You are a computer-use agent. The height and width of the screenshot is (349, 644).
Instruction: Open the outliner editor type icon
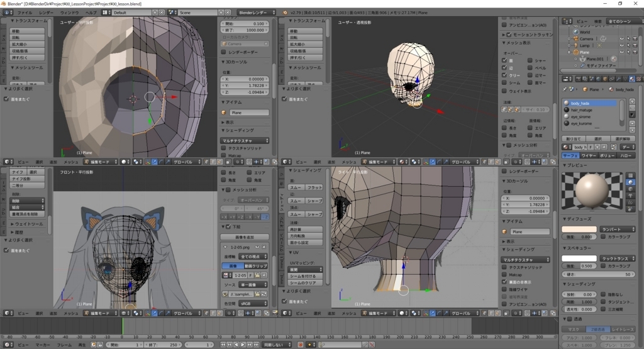(567, 21)
